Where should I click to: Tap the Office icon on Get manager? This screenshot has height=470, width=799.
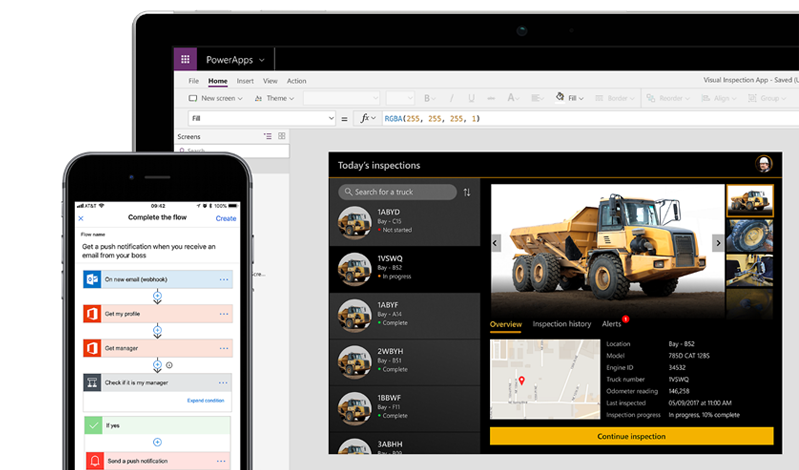tap(92, 348)
